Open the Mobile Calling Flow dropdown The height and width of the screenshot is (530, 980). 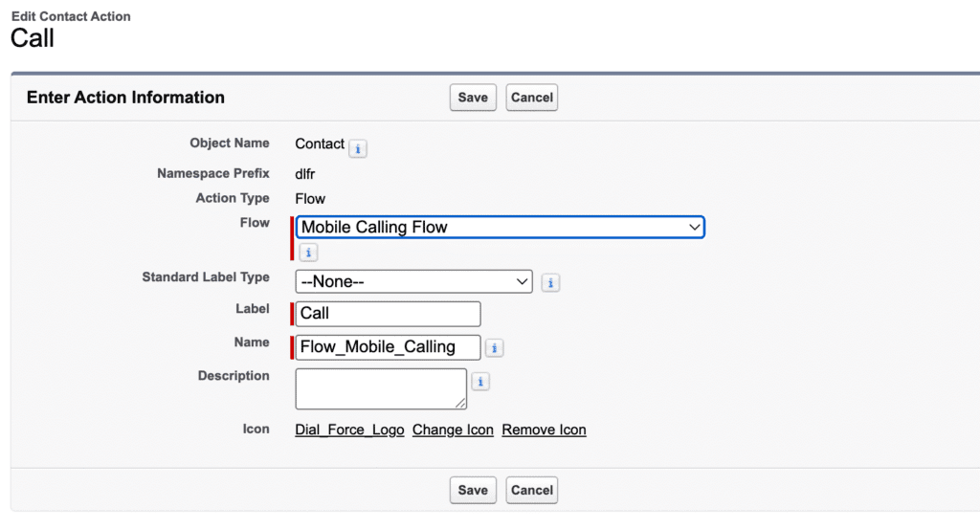pyautogui.click(x=501, y=228)
